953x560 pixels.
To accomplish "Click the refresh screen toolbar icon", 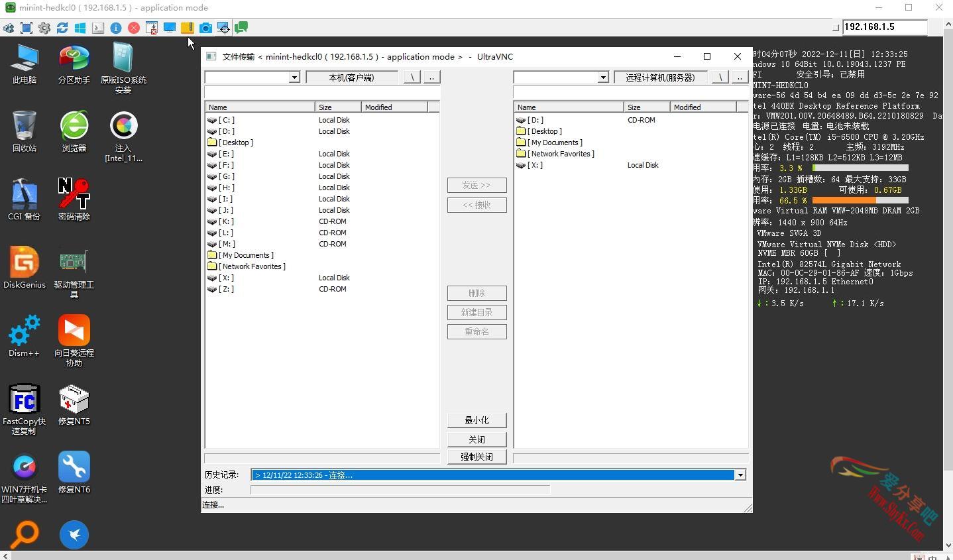I will pyautogui.click(x=62, y=28).
